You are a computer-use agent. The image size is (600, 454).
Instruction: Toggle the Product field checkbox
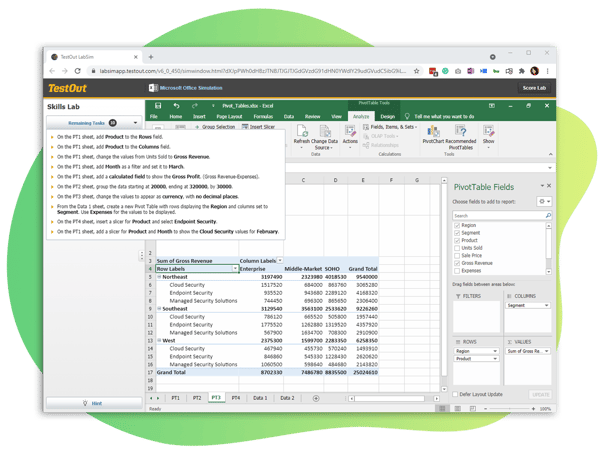457,240
